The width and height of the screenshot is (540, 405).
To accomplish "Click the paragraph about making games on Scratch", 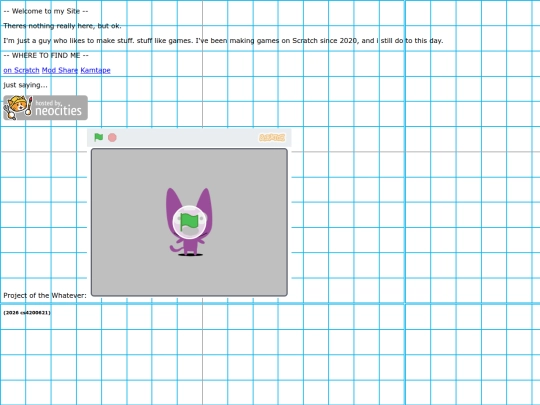I will coord(223,41).
